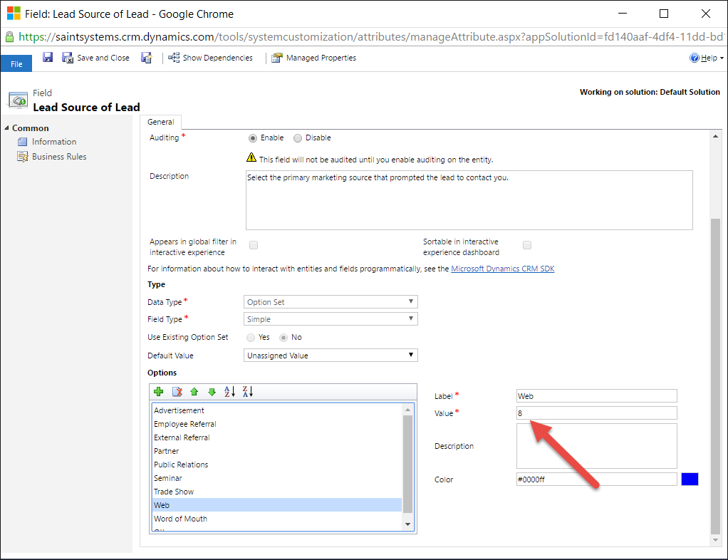Open the Help dropdown menu
Image resolution: width=728 pixels, height=560 pixels.
[x=707, y=58]
